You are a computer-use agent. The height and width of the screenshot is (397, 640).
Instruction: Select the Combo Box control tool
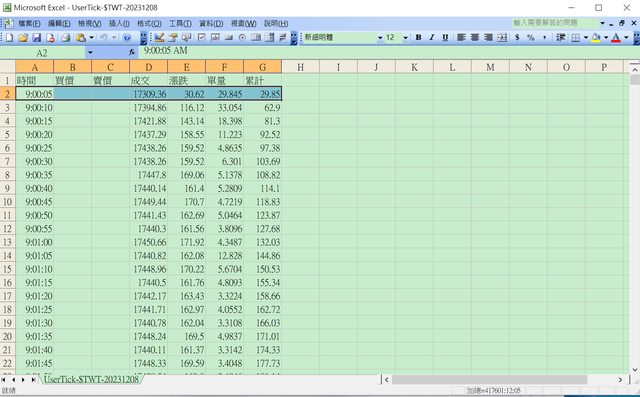(269, 38)
